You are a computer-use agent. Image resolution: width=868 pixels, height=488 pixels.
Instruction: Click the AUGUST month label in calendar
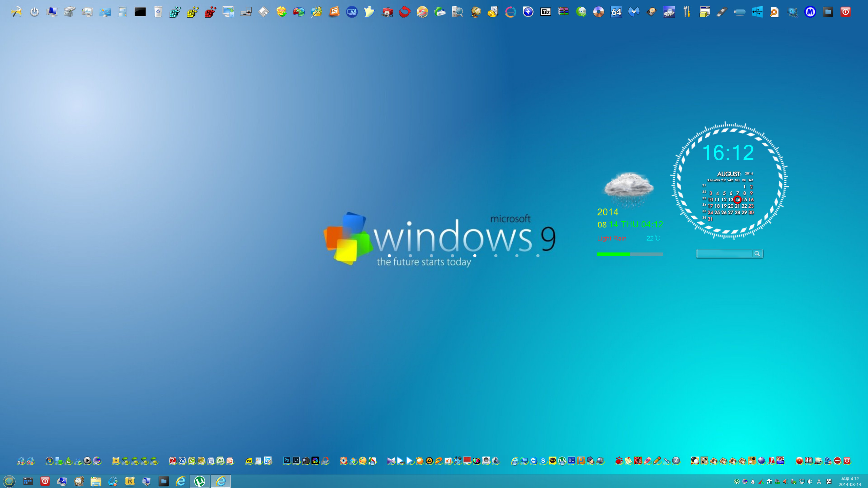coord(729,174)
